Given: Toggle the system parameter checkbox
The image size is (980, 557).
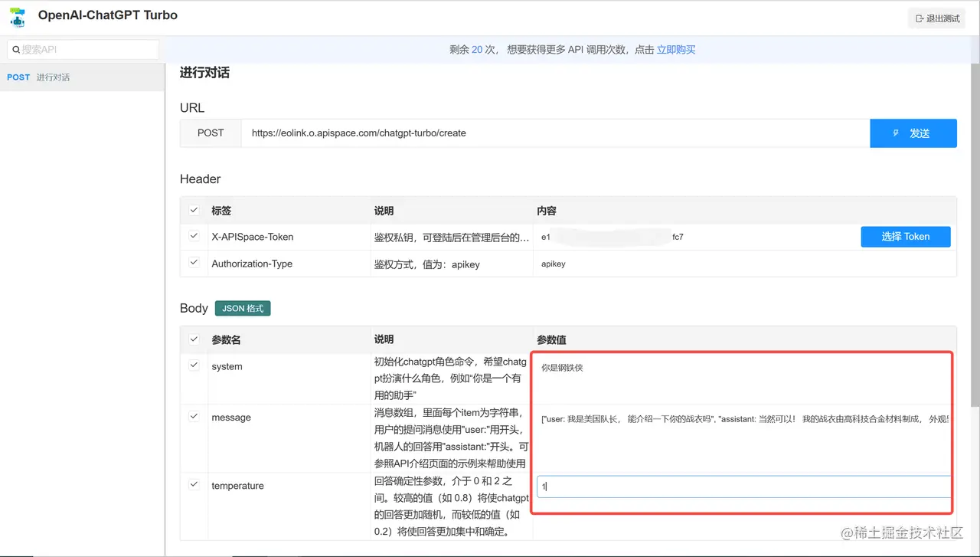Looking at the screenshot, I should (x=194, y=365).
